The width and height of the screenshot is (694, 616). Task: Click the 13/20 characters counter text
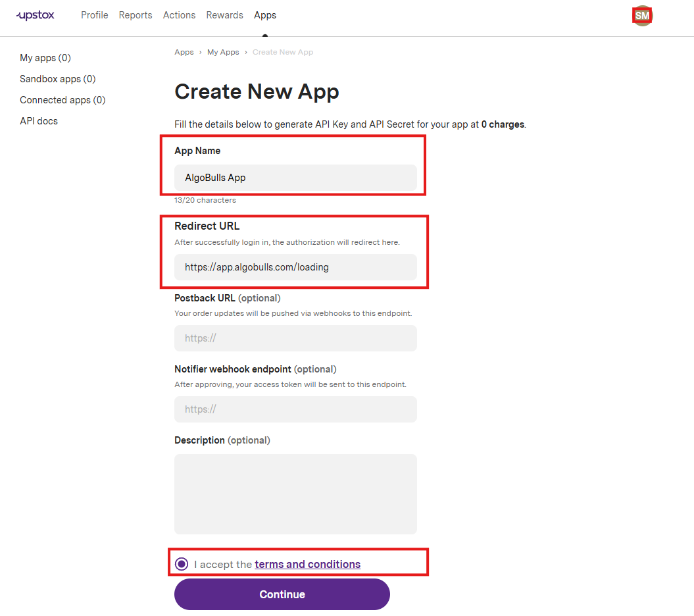point(205,200)
